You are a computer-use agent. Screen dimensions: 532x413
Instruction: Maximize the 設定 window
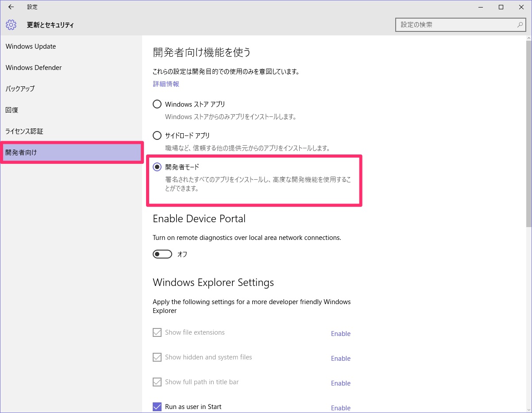click(x=501, y=7)
